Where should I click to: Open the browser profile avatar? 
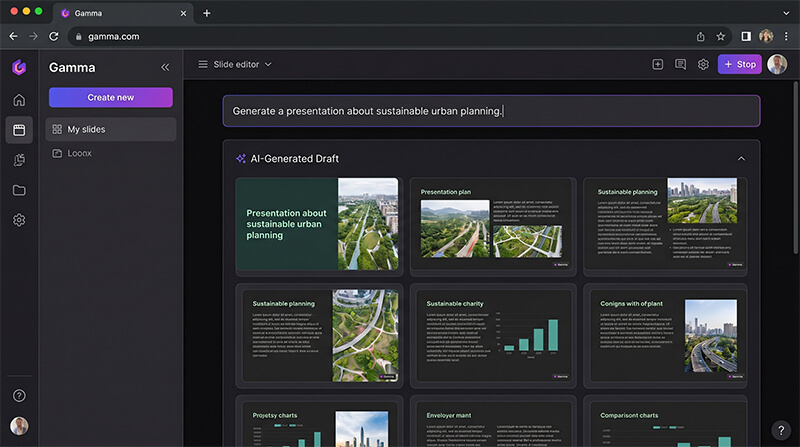tap(766, 36)
